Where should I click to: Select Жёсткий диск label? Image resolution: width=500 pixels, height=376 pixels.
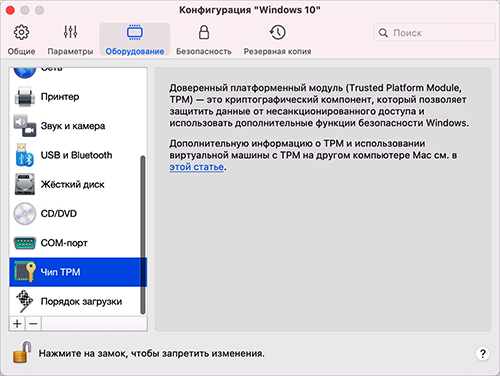click(x=72, y=184)
